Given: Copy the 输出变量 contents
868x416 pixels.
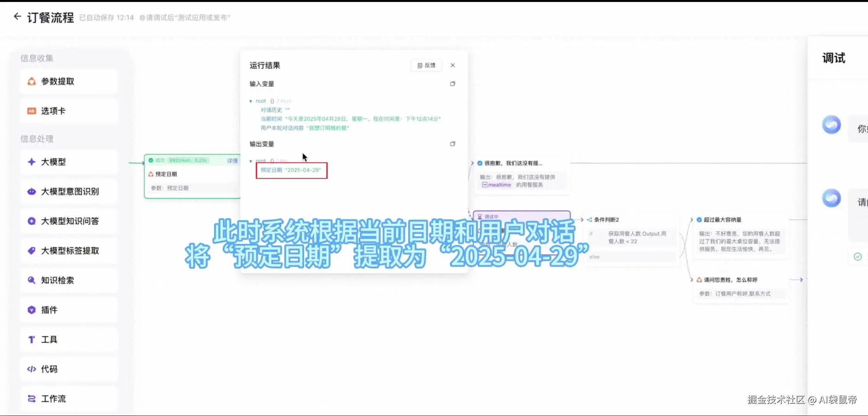Looking at the screenshot, I should click(452, 144).
